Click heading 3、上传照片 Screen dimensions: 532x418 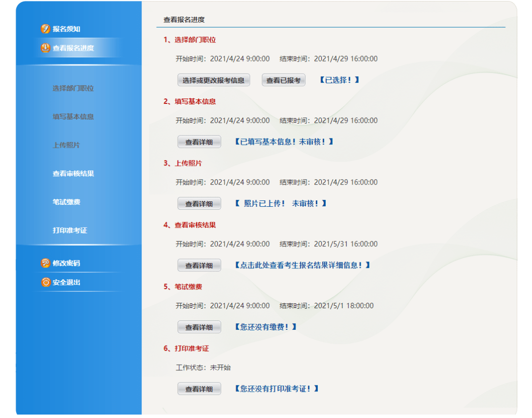tap(183, 163)
